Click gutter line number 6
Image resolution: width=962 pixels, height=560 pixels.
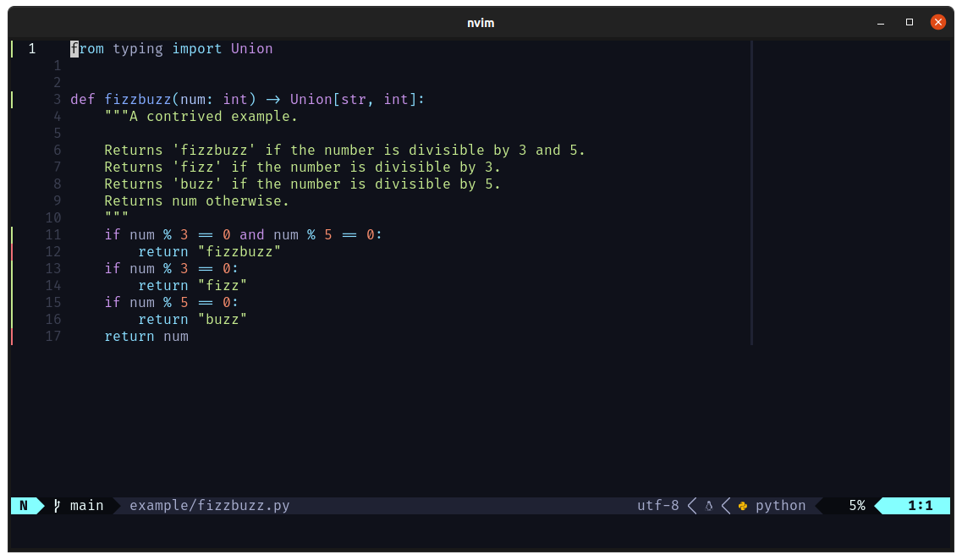coord(57,151)
